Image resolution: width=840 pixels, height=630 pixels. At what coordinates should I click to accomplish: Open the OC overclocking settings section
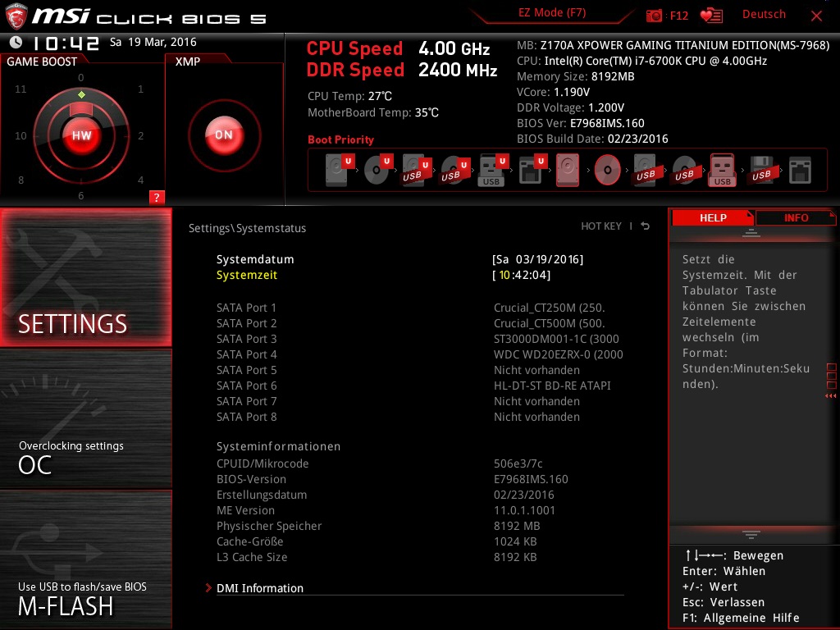85,419
